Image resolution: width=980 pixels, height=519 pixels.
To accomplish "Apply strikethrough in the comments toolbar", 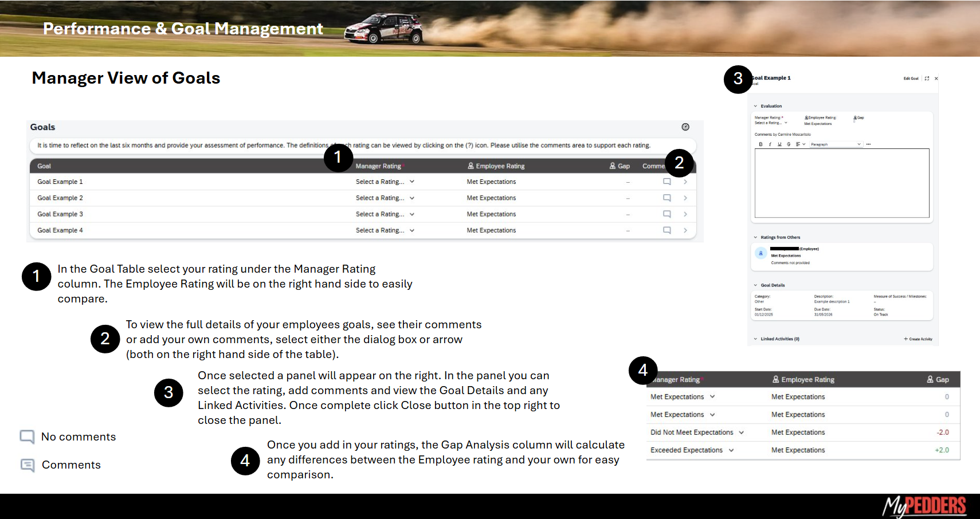I will (789, 144).
